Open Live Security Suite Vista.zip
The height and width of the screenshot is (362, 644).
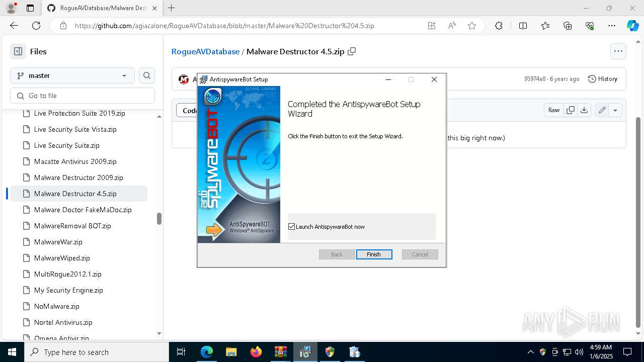75,129
